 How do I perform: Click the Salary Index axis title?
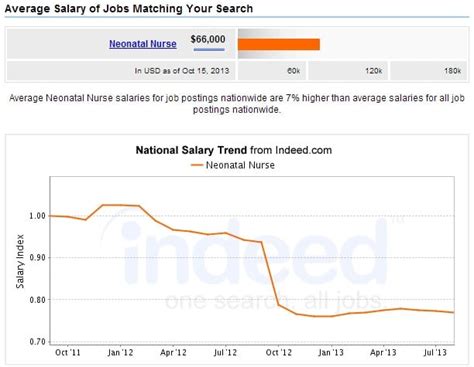pos(20,261)
